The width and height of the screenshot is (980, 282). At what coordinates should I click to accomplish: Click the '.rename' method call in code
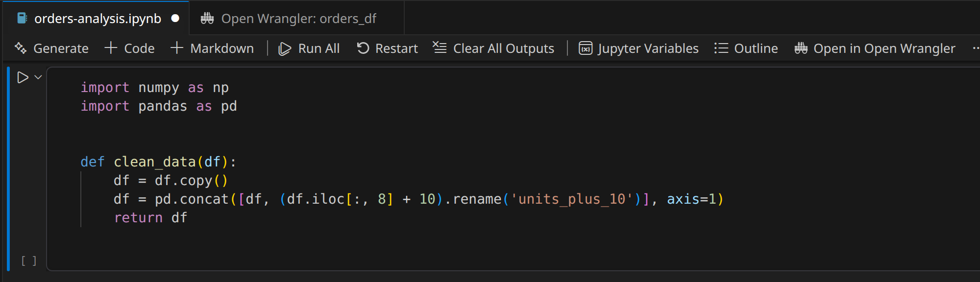[x=473, y=199]
